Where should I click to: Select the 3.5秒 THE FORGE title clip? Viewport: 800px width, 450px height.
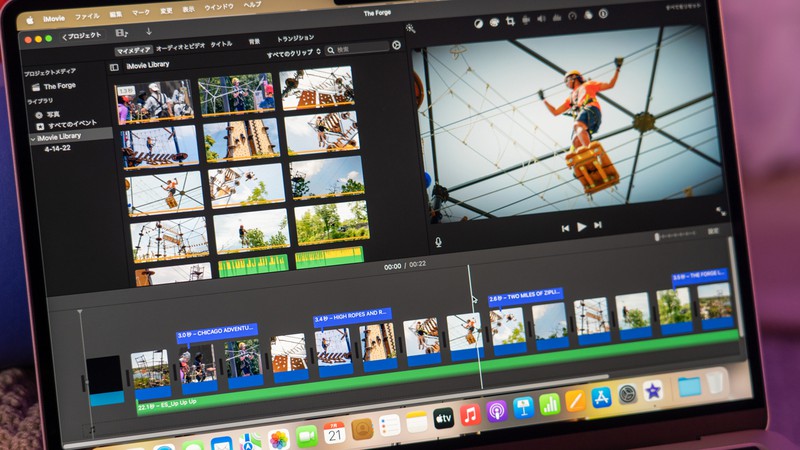[699, 276]
